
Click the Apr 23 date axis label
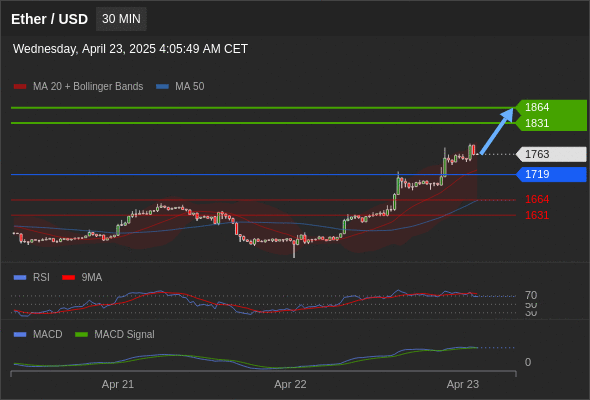tap(463, 384)
